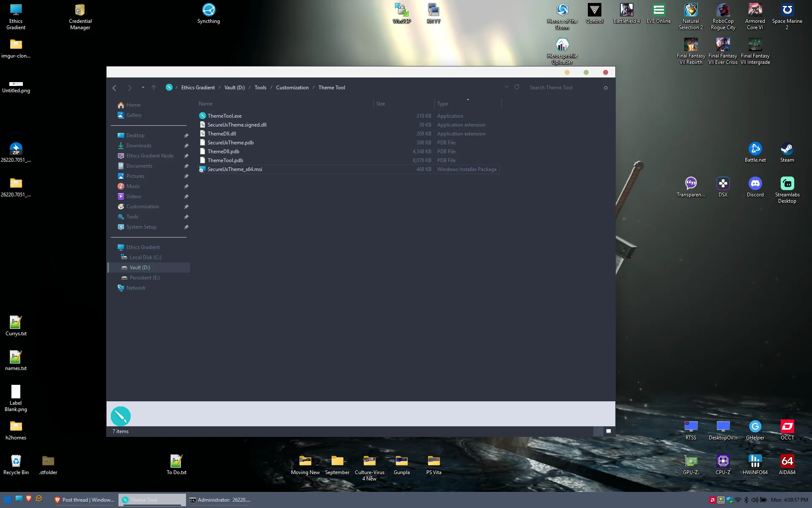Switch to large icons view in the status bar
Image resolution: width=812 pixels, height=508 pixels.
pyautogui.click(x=609, y=431)
